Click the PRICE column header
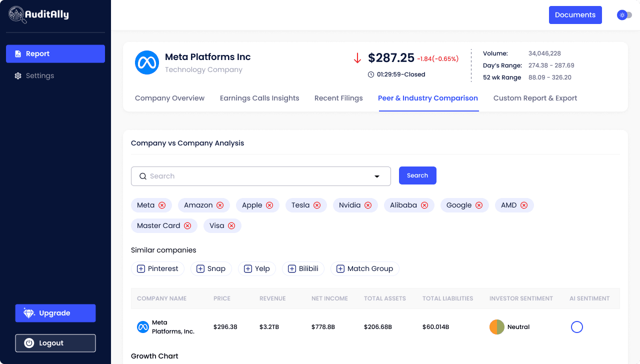The height and width of the screenshot is (364, 640). (x=222, y=298)
